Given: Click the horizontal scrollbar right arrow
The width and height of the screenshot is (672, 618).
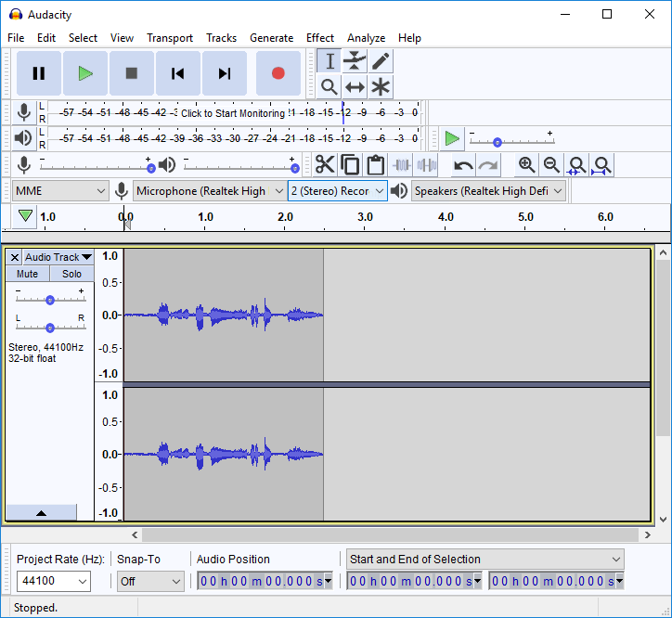Looking at the screenshot, I should 648,534.
